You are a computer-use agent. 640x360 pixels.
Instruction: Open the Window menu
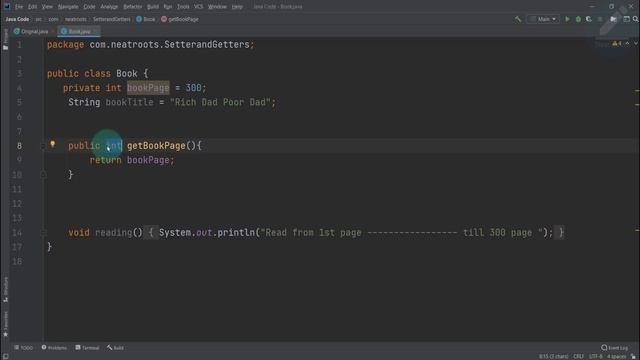pyautogui.click(x=217, y=7)
